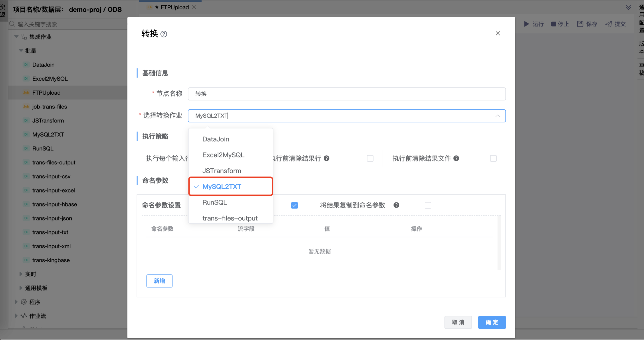644x340 pixels.
Task: Enable the 执行前清除结果行 checkbox
Action: [370, 158]
